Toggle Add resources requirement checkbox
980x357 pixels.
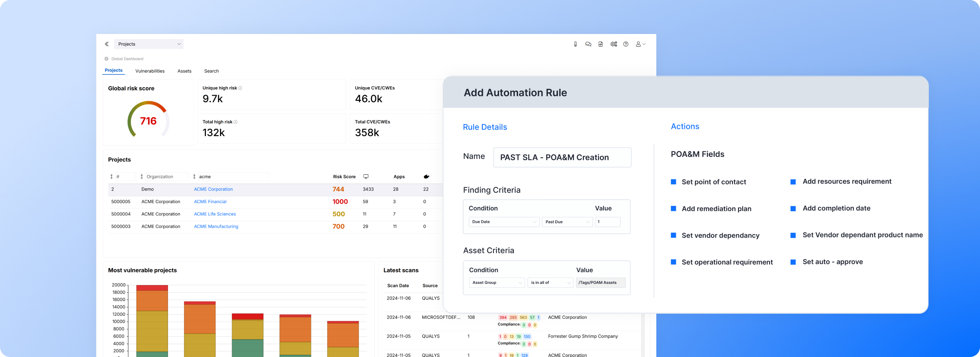tap(793, 182)
